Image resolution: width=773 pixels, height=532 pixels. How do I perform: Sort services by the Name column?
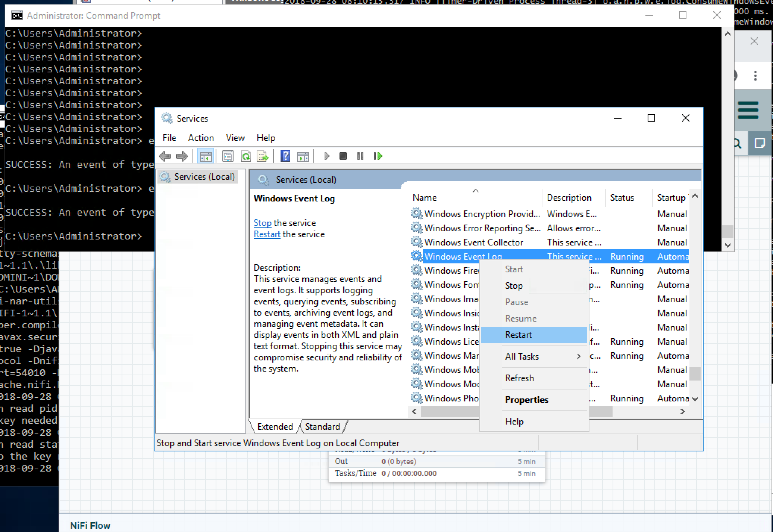click(x=425, y=197)
